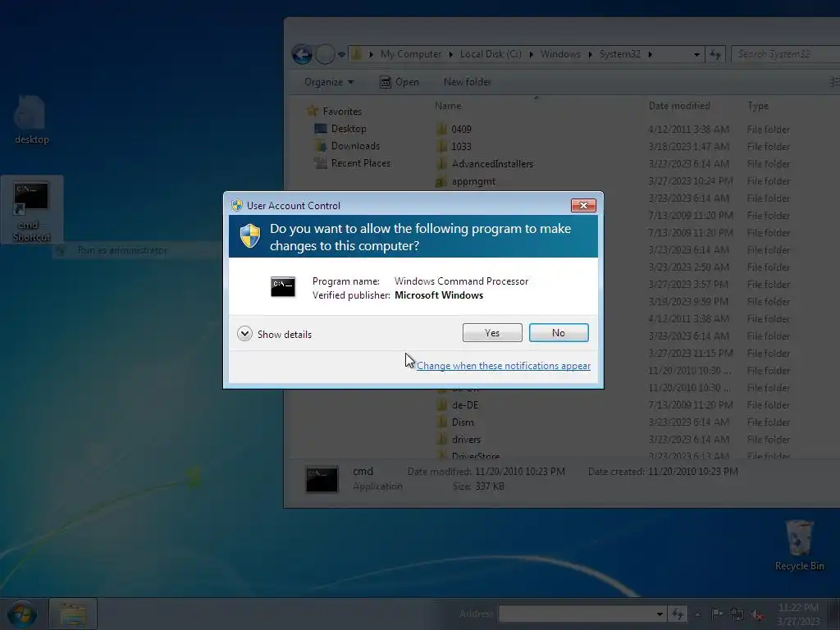Select the 0409 folder in System32
Viewport: 840px width, 630px height.
[461, 129]
